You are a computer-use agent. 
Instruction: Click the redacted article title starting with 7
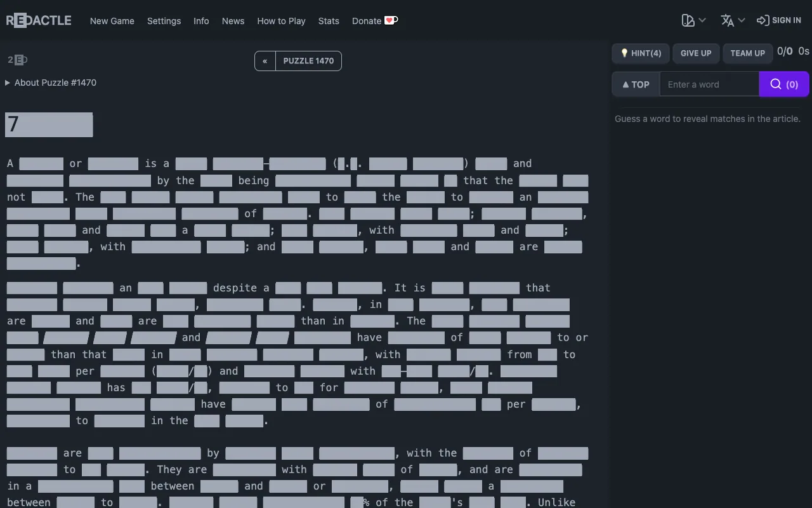point(49,124)
